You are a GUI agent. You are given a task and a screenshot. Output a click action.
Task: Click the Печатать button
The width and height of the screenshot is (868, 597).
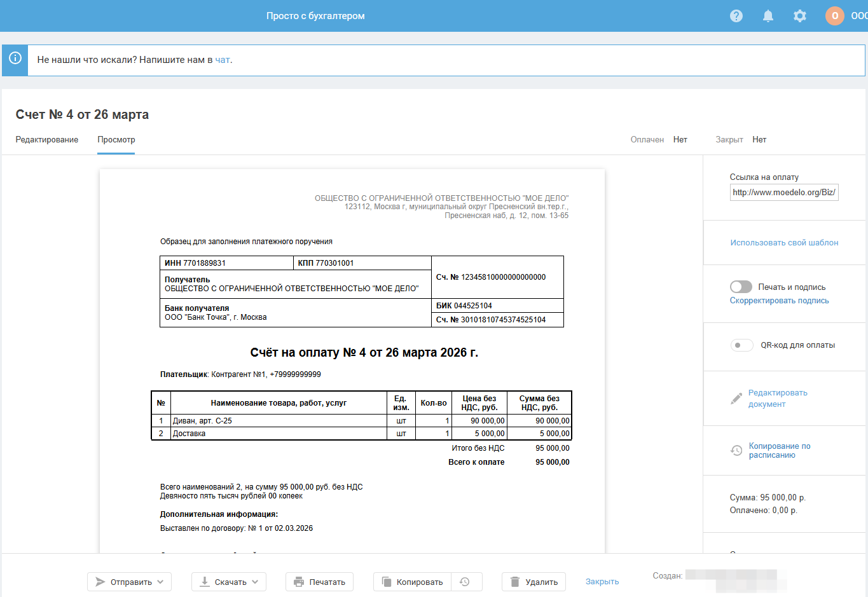pyautogui.click(x=319, y=582)
